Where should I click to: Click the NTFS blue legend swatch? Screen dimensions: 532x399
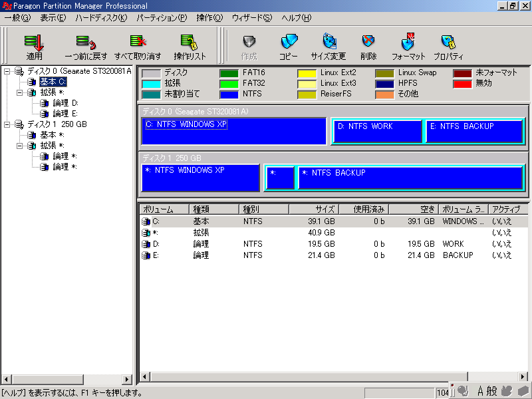coord(229,94)
